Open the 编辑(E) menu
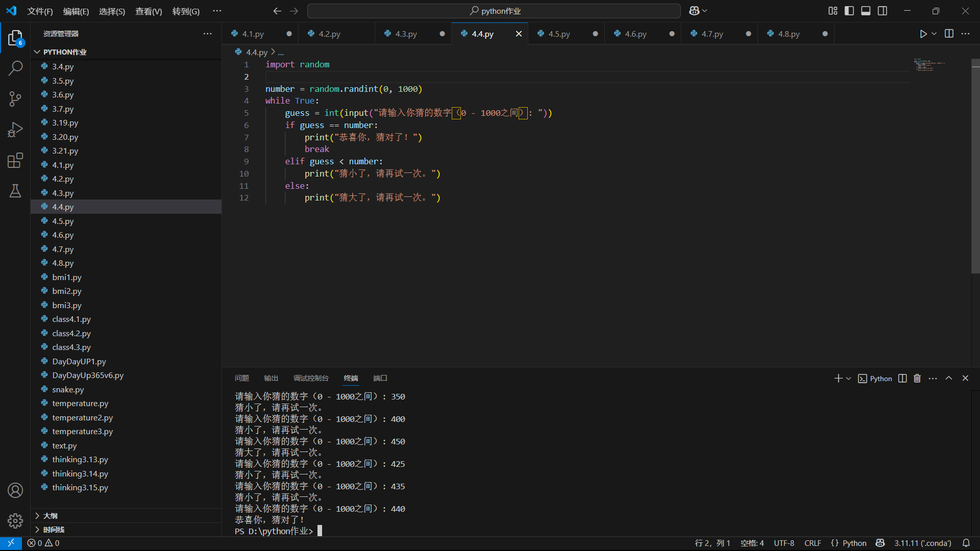The height and width of the screenshot is (551, 980). 76,11
